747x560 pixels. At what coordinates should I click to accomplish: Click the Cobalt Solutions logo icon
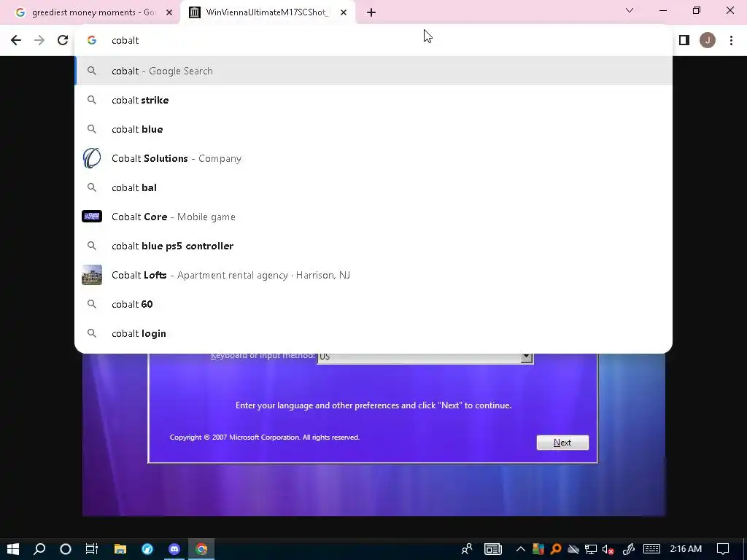(x=92, y=158)
